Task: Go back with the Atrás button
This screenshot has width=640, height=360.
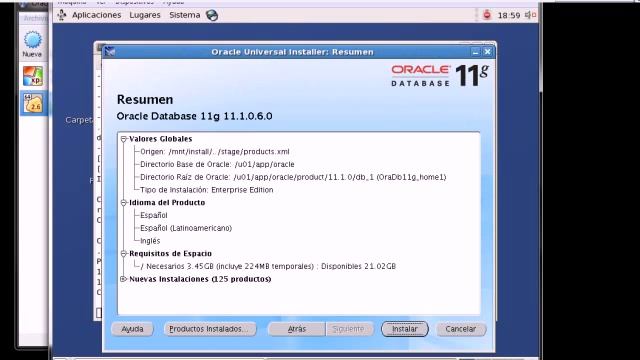Action: [297, 329]
